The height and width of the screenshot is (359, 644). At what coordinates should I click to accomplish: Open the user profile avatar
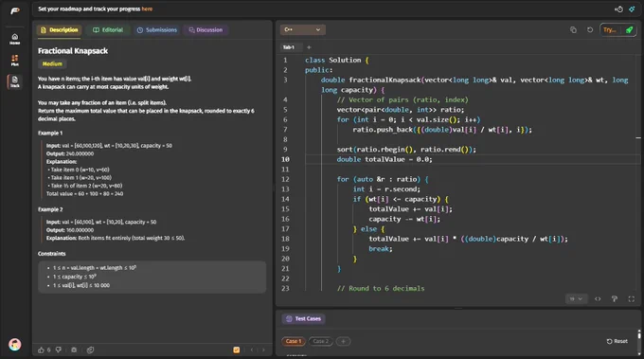[x=15, y=344]
